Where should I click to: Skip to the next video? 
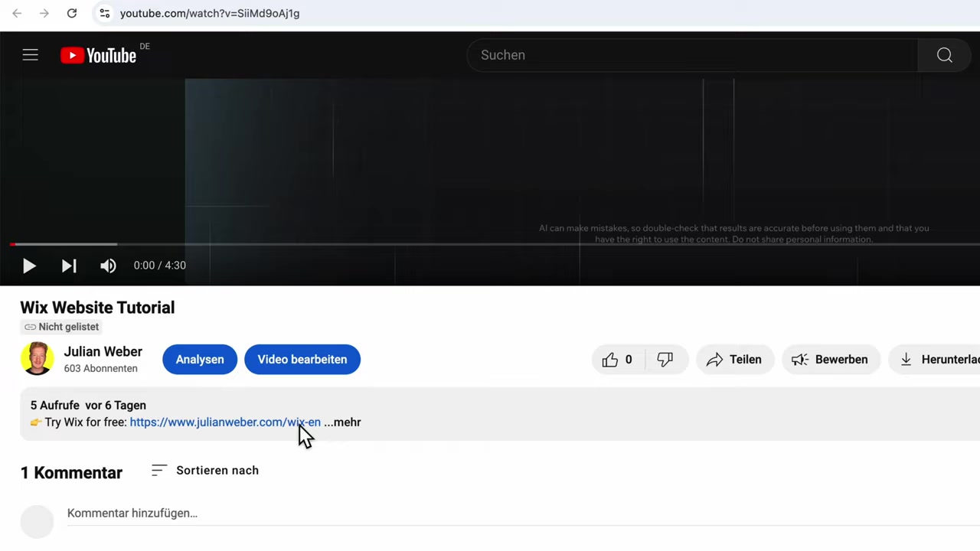[69, 266]
